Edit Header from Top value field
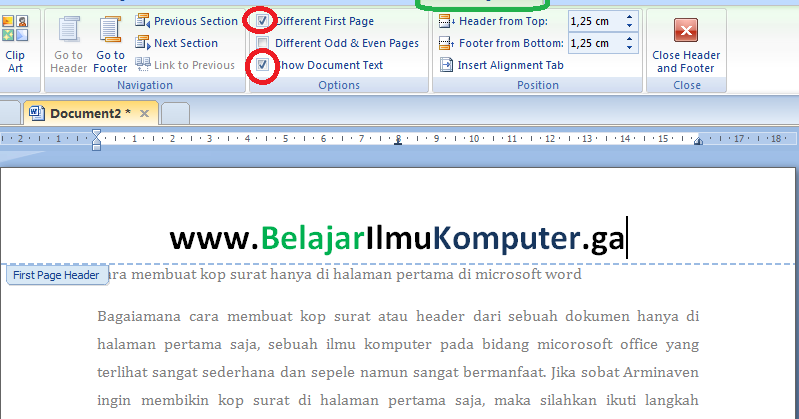The width and height of the screenshot is (799, 419). click(x=595, y=21)
